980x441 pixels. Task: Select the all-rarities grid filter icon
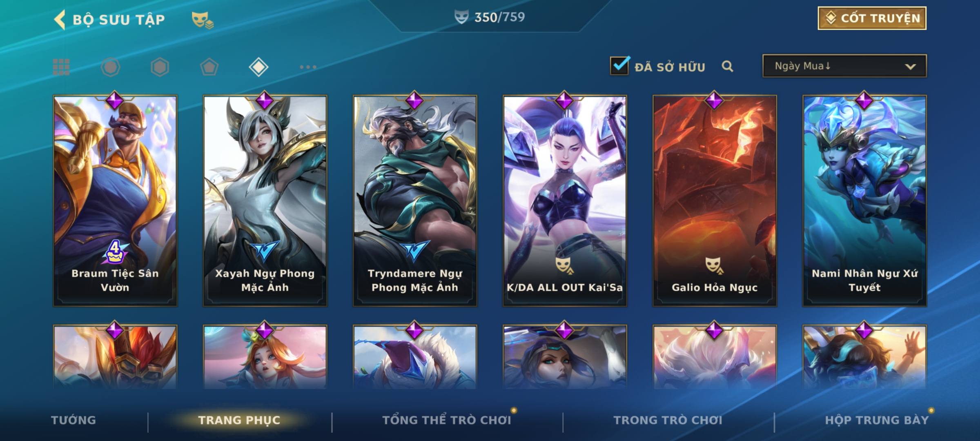[x=61, y=67]
